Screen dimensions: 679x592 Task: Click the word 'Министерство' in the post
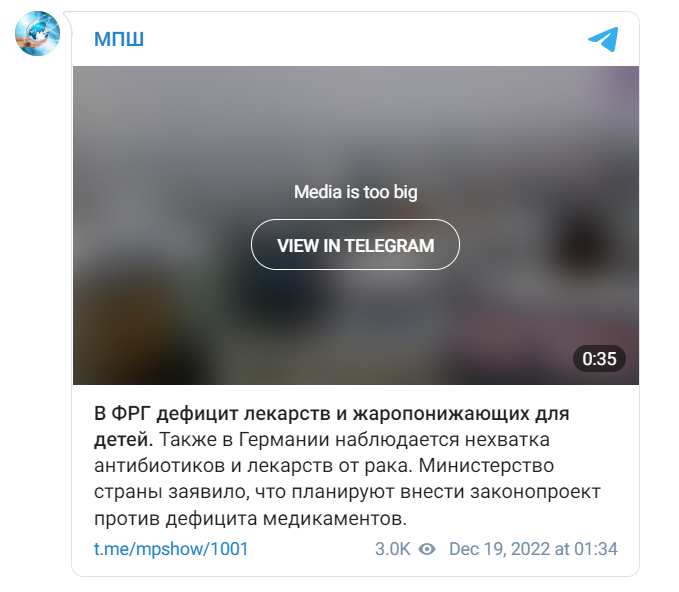[486, 466]
